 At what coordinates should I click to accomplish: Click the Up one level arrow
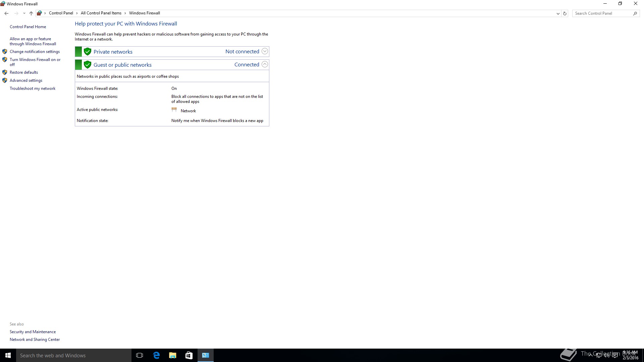pos(31,13)
